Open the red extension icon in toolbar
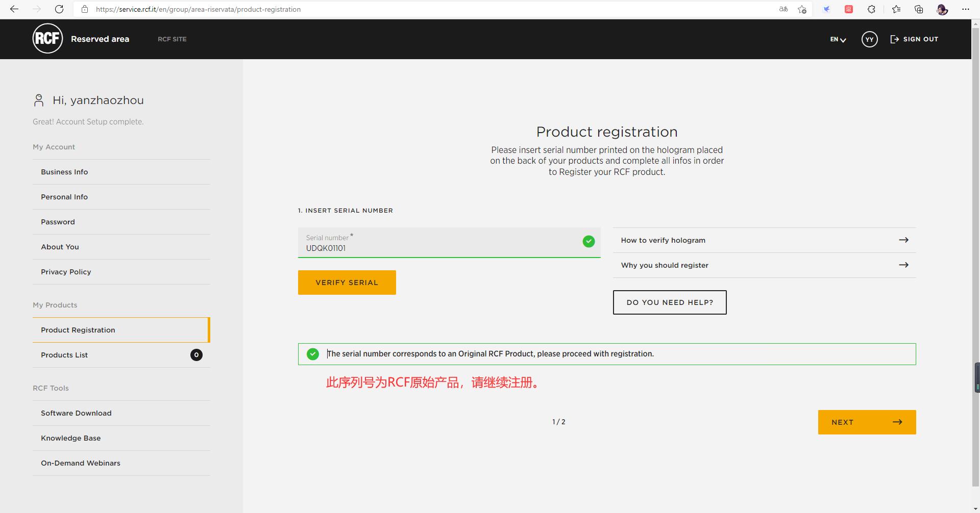 pos(849,9)
